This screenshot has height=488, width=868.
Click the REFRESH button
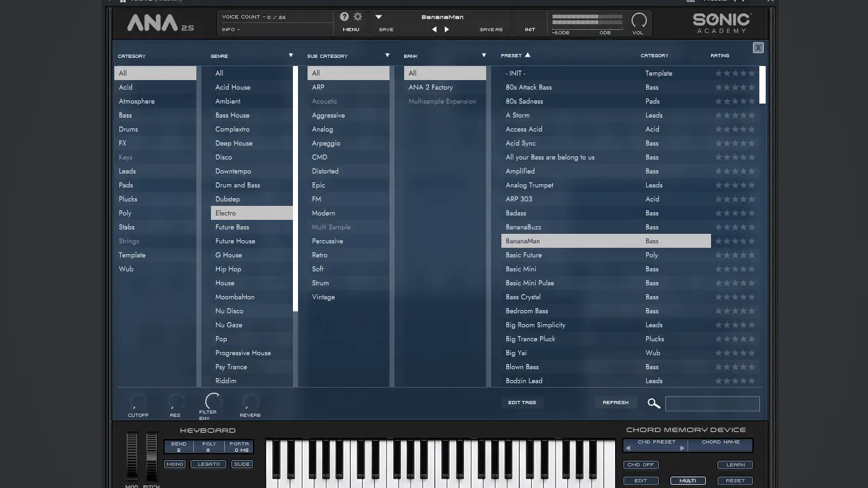click(x=616, y=402)
